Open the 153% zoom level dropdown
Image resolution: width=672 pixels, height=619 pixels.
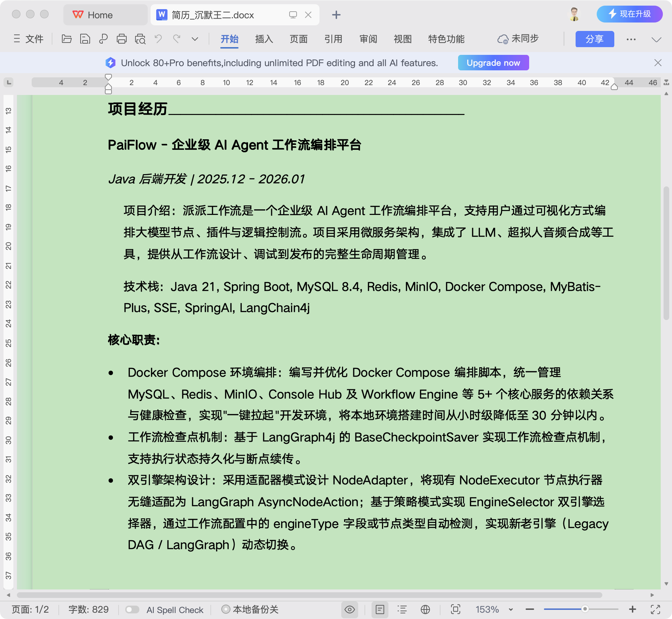(511, 610)
